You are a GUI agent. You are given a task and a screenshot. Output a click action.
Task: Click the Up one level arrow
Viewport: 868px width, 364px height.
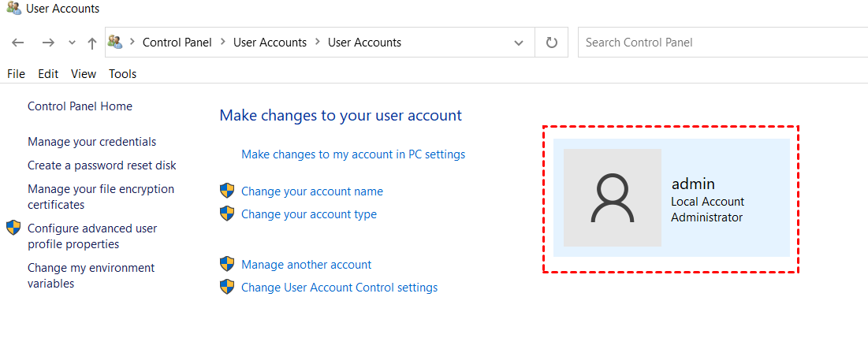click(x=91, y=43)
